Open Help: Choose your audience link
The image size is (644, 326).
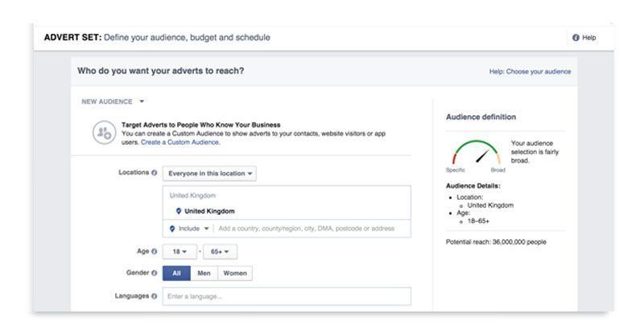[530, 72]
